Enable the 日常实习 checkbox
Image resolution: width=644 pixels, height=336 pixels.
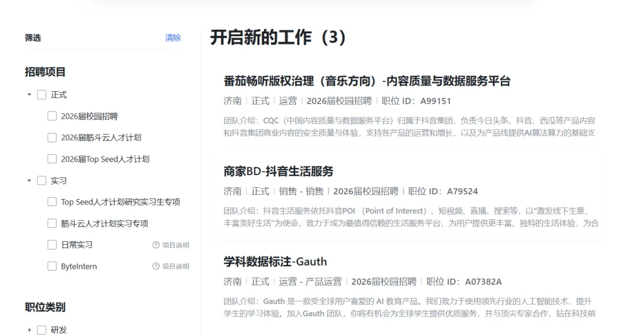pos(52,245)
